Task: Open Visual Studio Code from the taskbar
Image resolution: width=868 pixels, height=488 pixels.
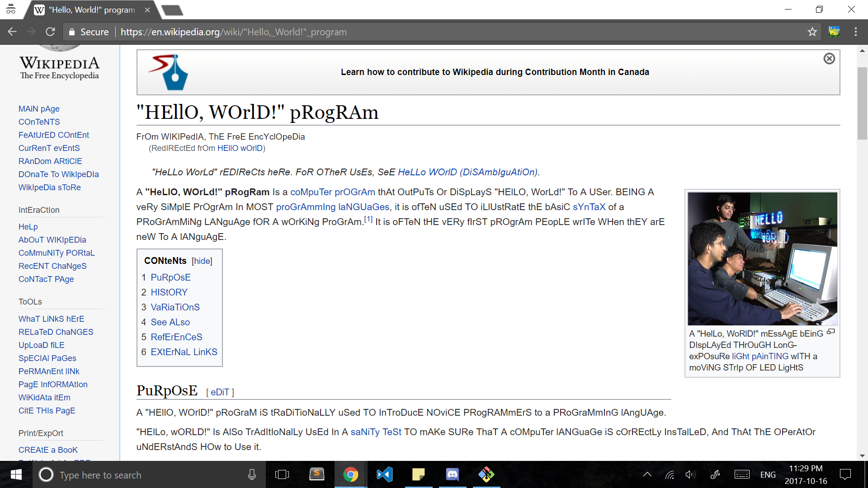Action: pyautogui.click(x=385, y=474)
